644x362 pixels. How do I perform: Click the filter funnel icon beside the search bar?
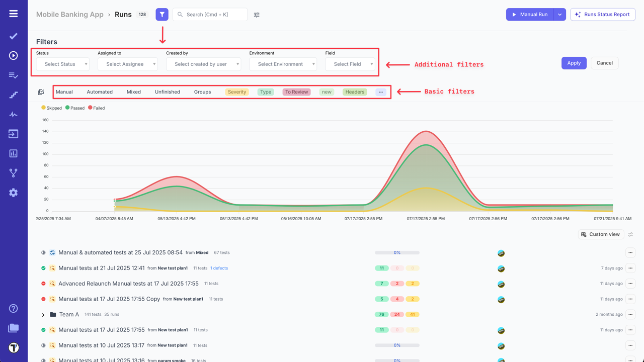(162, 14)
